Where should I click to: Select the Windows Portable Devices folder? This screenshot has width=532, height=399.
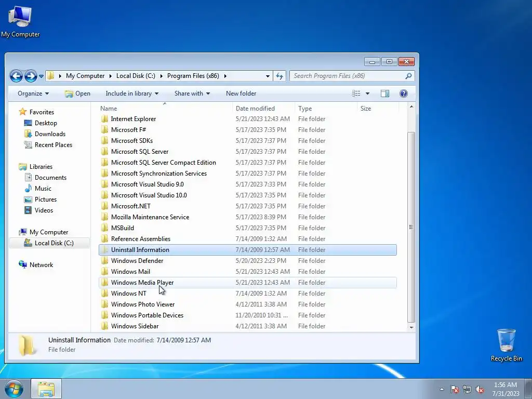[x=147, y=315]
